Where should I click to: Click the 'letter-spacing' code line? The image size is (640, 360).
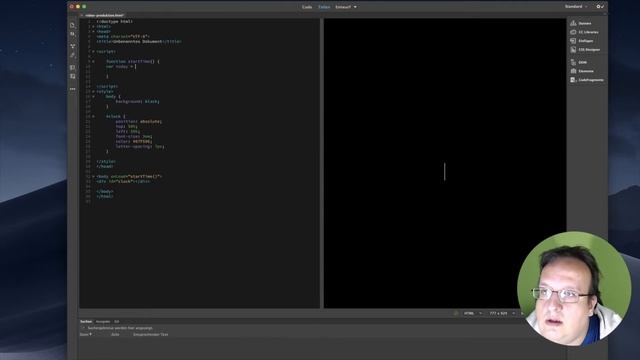tap(140, 147)
